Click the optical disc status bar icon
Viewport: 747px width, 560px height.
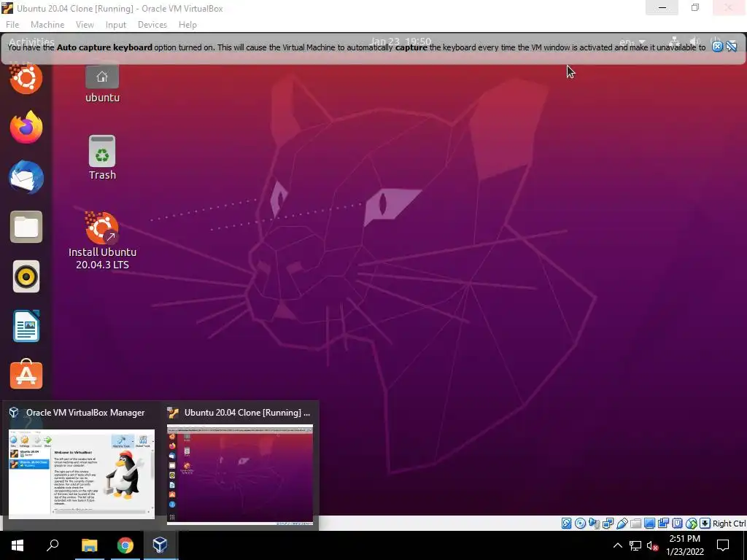point(580,524)
